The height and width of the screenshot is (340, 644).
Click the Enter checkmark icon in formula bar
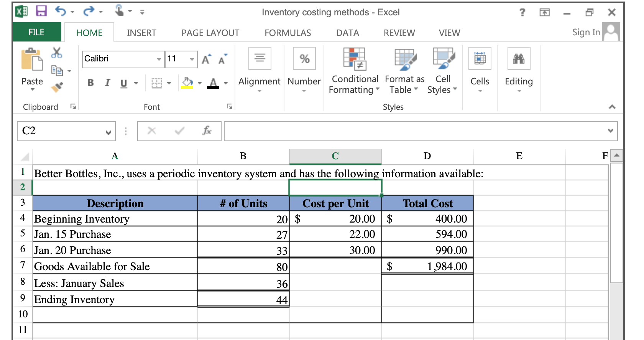(179, 131)
